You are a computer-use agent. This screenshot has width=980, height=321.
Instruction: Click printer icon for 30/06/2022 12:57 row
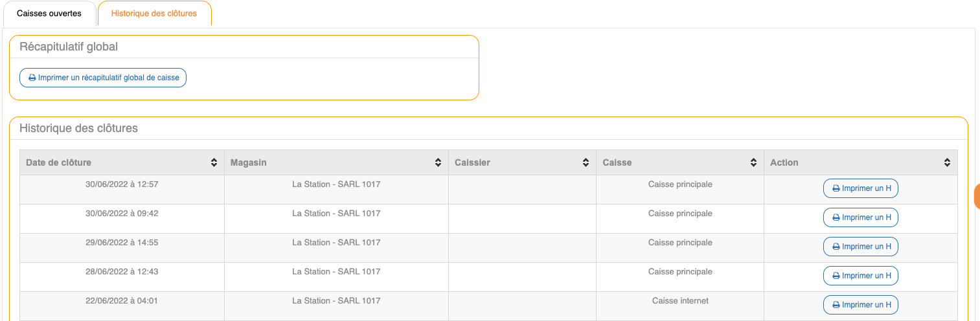(836, 188)
